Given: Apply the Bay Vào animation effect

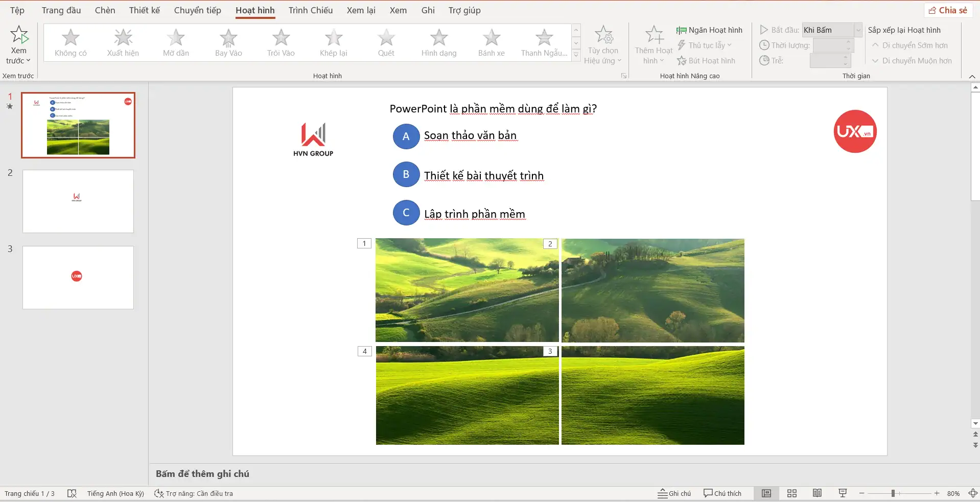Looking at the screenshot, I should coord(228,42).
